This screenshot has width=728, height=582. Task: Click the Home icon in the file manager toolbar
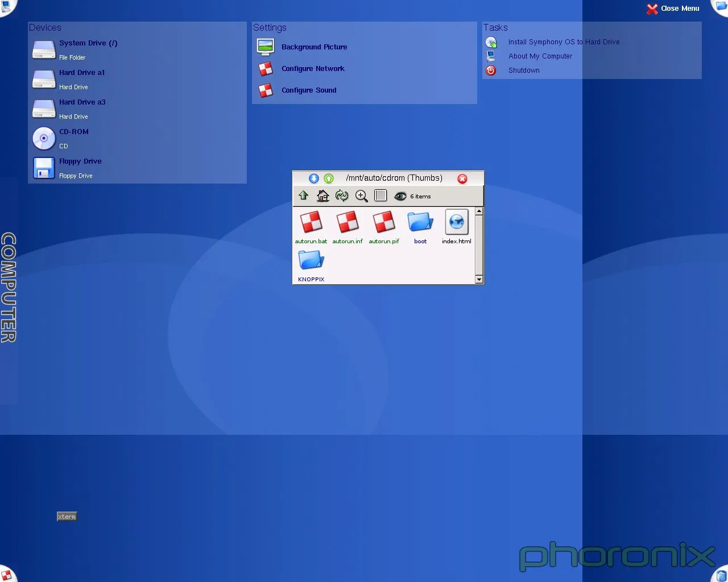[322, 196]
